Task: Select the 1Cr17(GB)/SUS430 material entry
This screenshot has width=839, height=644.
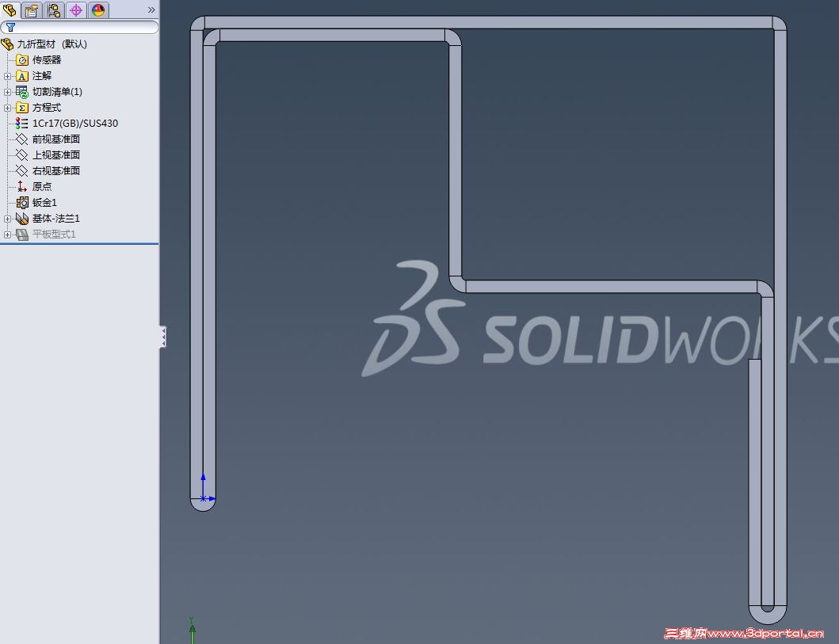Action: coord(75,123)
